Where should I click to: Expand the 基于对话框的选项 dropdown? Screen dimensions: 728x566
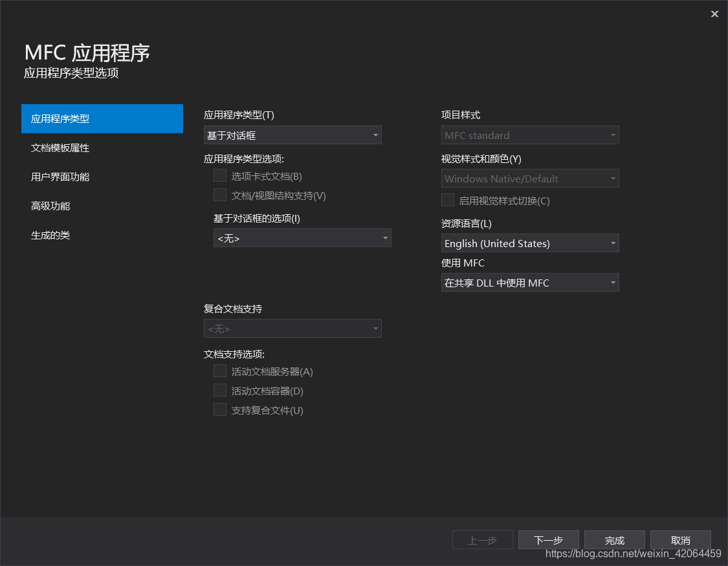[302, 237]
